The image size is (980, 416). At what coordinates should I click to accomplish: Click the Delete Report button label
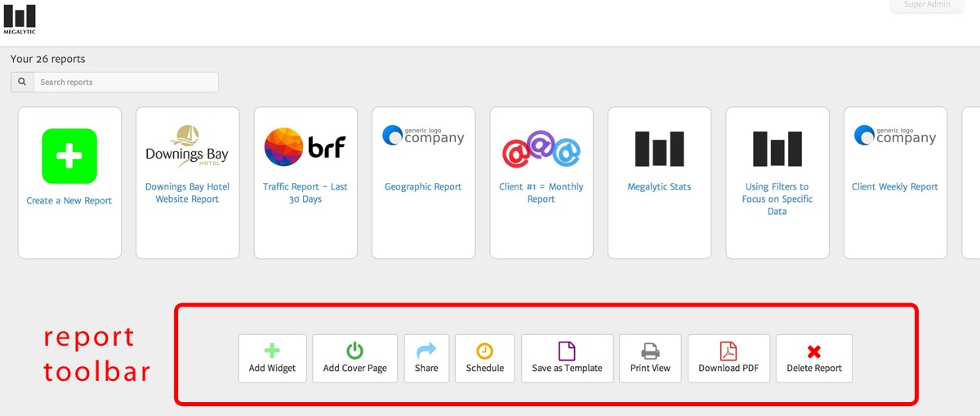point(814,368)
